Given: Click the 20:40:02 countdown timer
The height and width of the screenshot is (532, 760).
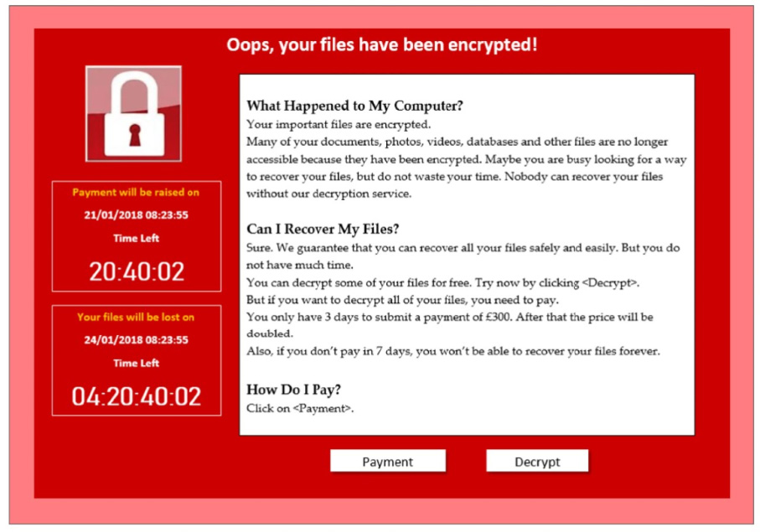Looking at the screenshot, I should (x=137, y=271).
